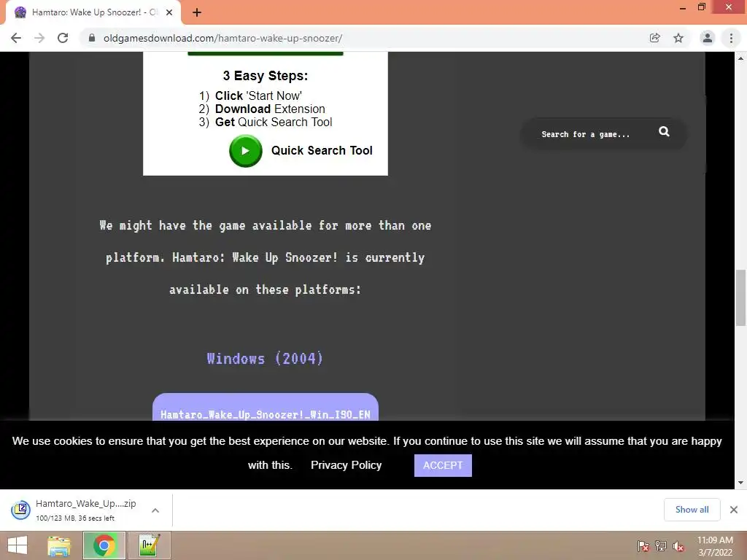
Task: Minimize the Chrome window
Action: coord(682,7)
